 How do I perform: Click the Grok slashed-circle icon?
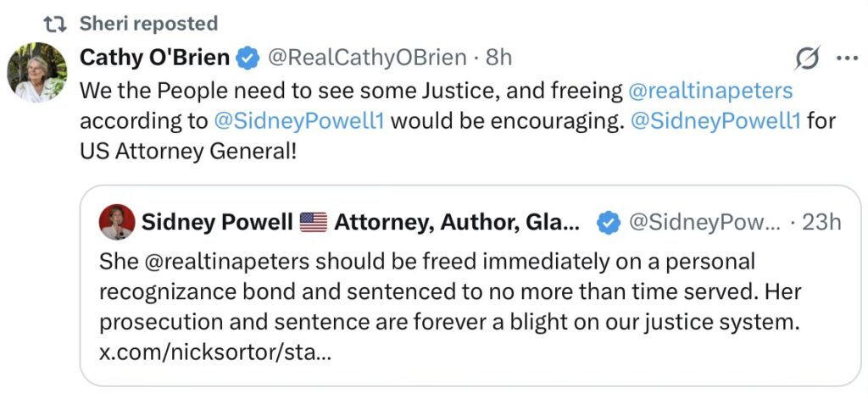pyautogui.click(x=806, y=58)
